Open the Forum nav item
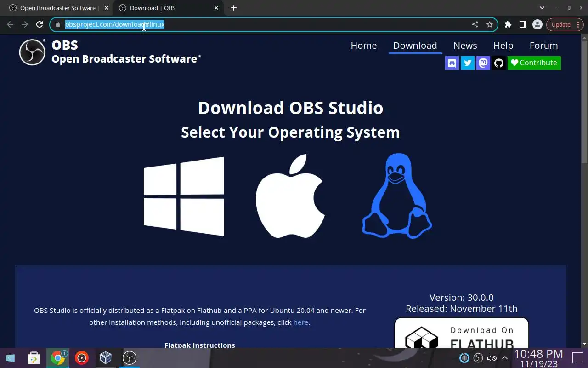 (544, 46)
